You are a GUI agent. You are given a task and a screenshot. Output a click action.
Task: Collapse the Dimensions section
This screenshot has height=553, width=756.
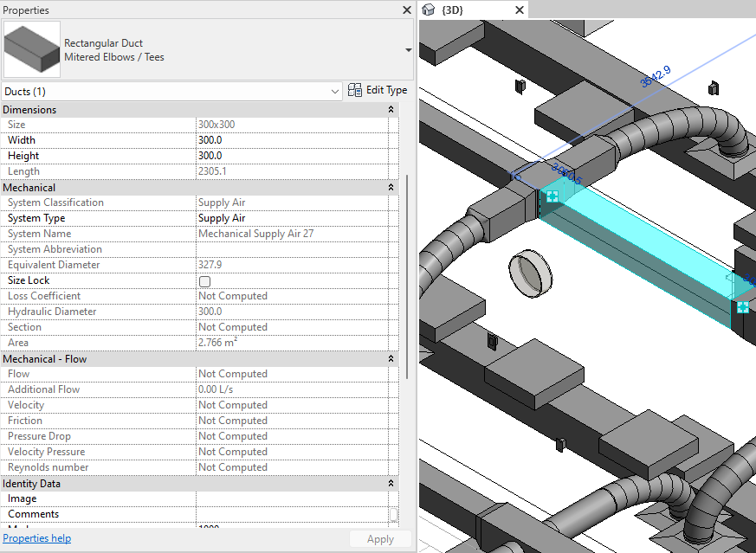tap(391, 109)
